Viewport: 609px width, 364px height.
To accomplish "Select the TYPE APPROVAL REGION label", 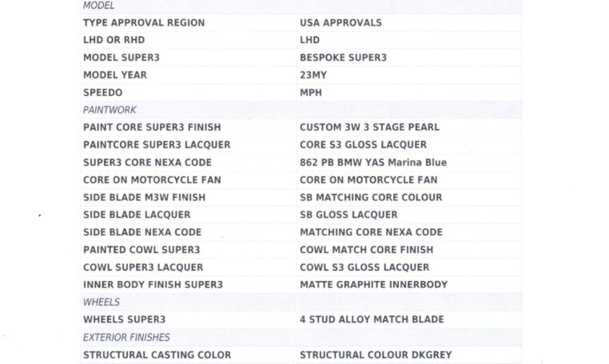I will pos(144,23).
